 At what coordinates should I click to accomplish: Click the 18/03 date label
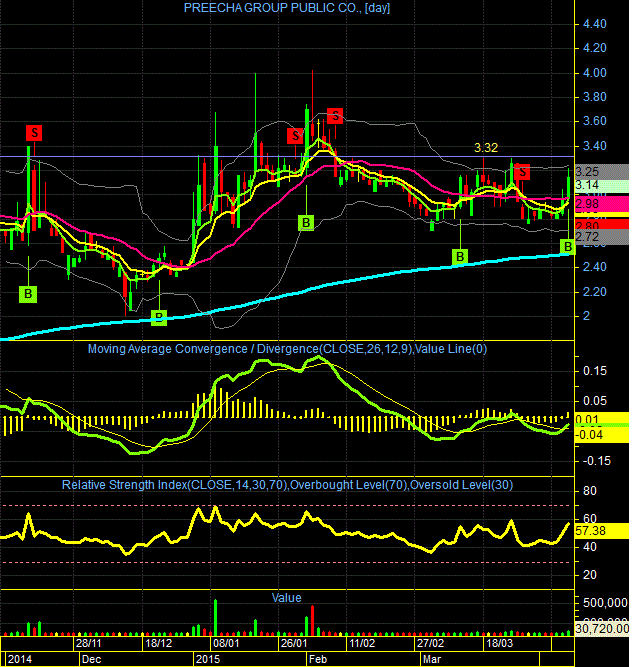click(x=499, y=643)
